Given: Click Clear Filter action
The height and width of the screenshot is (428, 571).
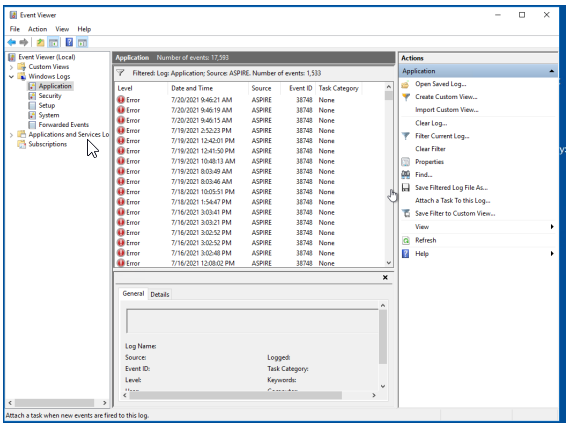Looking at the screenshot, I should 430,149.
